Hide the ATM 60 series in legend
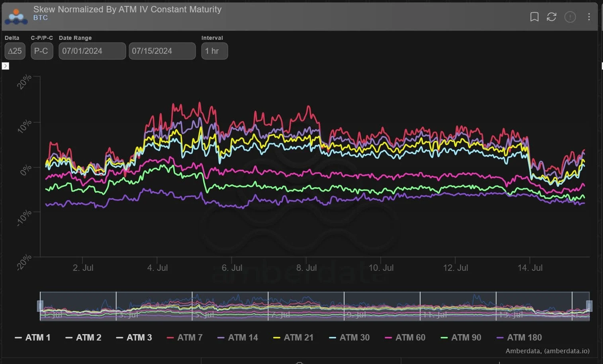The height and width of the screenshot is (364, 603). pos(405,337)
